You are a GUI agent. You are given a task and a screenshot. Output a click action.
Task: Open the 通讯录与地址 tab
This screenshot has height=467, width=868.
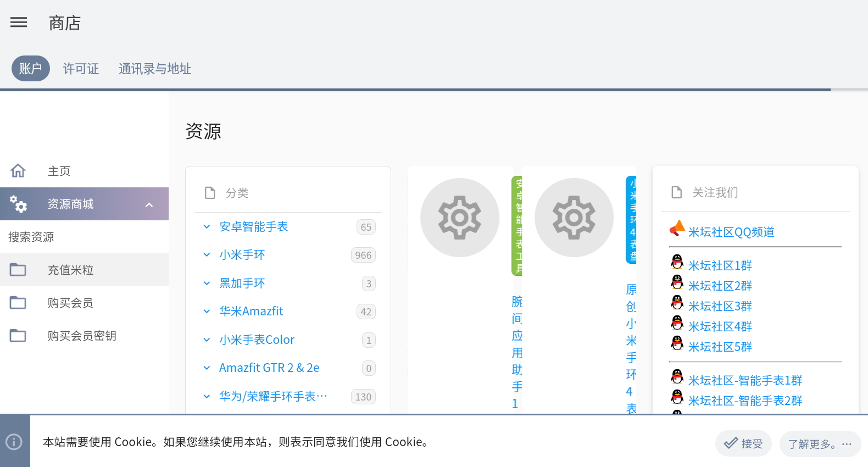(x=155, y=69)
